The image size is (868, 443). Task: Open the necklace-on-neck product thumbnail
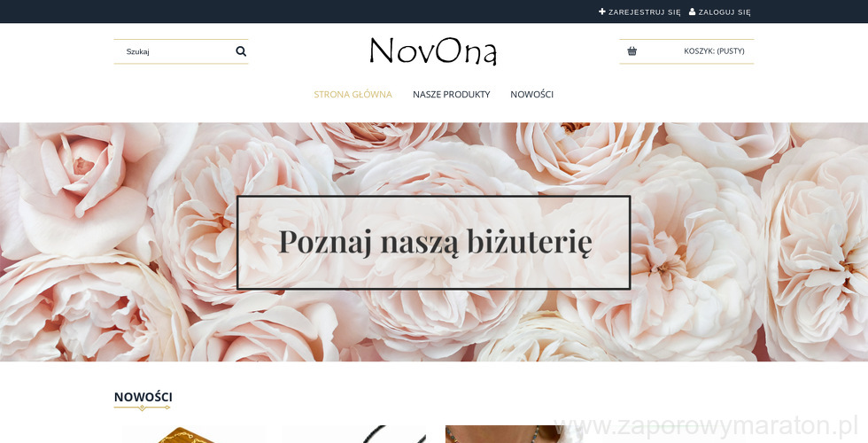click(x=512, y=435)
